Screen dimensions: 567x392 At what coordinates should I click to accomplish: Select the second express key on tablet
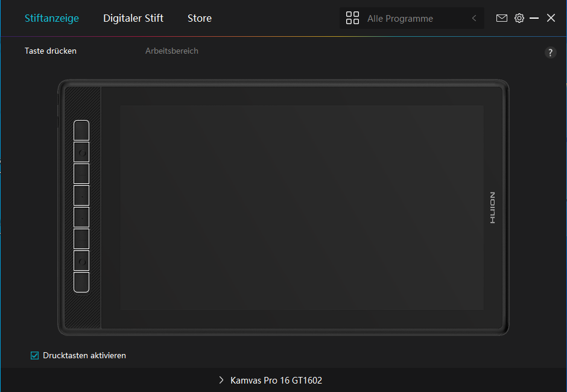pos(81,152)
